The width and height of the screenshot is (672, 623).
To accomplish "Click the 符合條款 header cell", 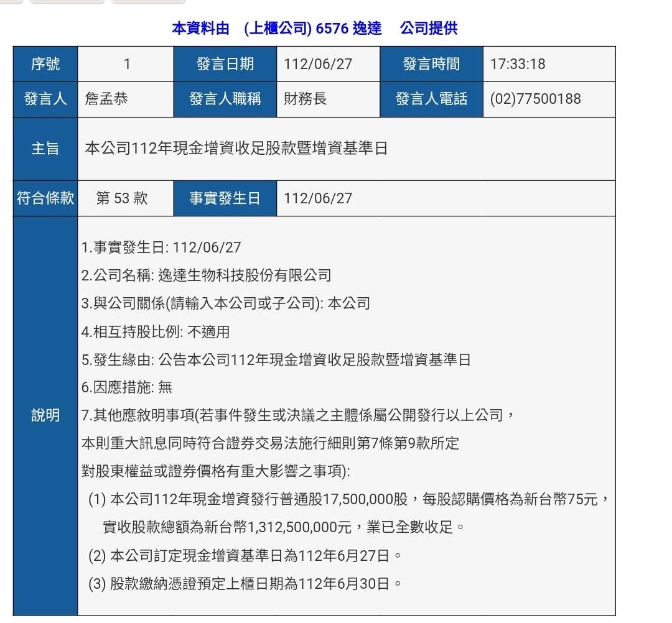I will point(45,198).
